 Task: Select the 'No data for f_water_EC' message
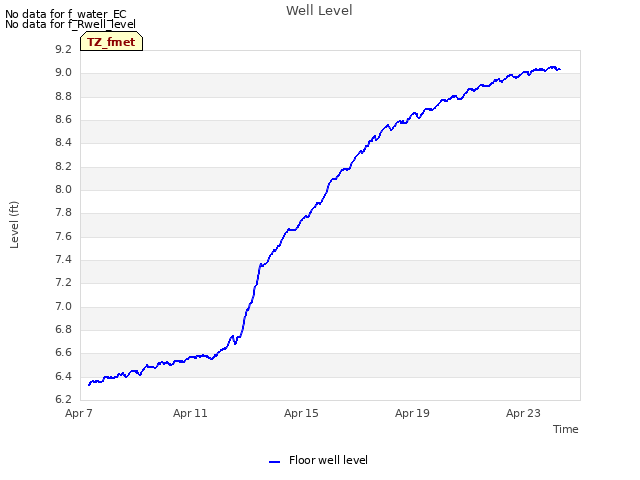[66, 14]
